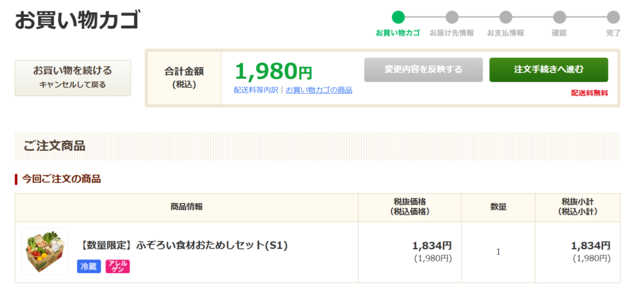Click the 商品情報 column header
This screenshot has height=295, width=644.
pyautogui.click(x=186, y=207)
